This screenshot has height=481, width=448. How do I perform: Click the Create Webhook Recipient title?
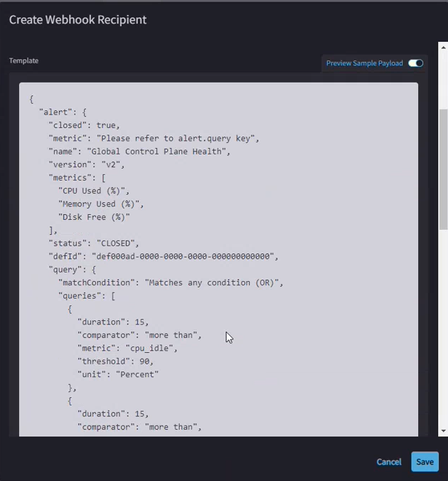78,20
